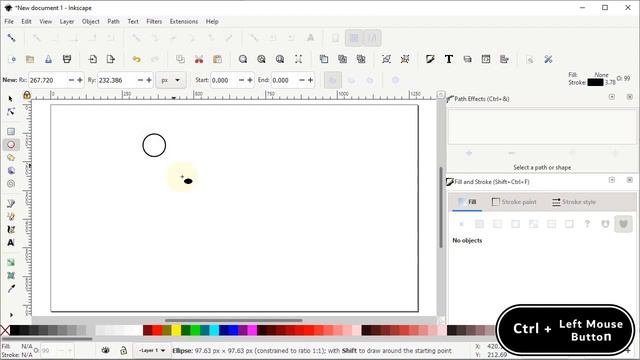
Task: Open Align and Distribute toolbar icon
Action: coord(504,60)
